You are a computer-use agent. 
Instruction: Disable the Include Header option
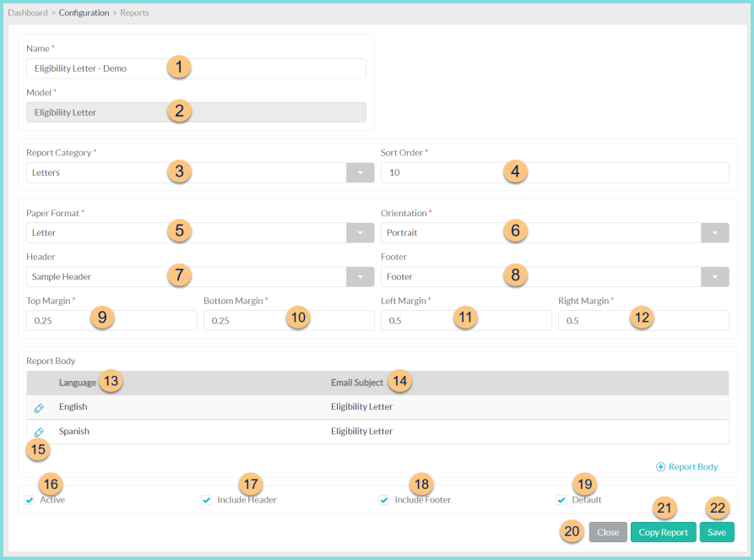coord(207,500)
